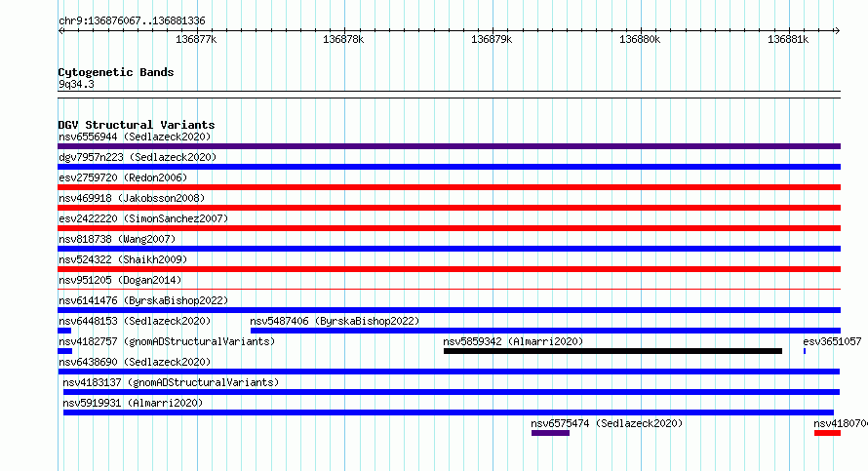
Task: Open the nsv6438690 (Sedlazeck2020) label
Action: coord(135,362)
